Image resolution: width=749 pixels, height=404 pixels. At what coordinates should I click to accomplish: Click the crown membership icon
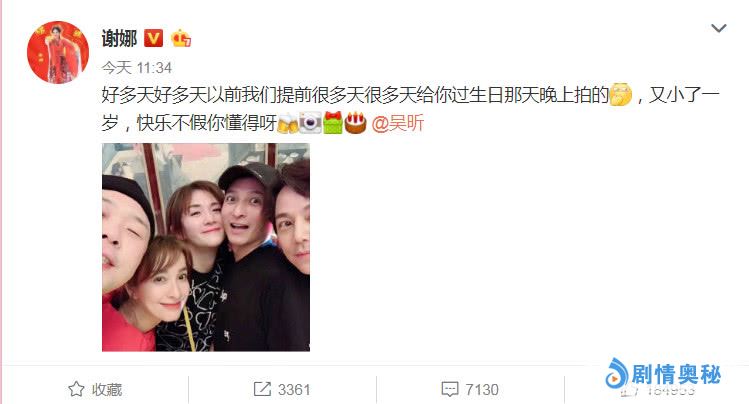point(181,38)
